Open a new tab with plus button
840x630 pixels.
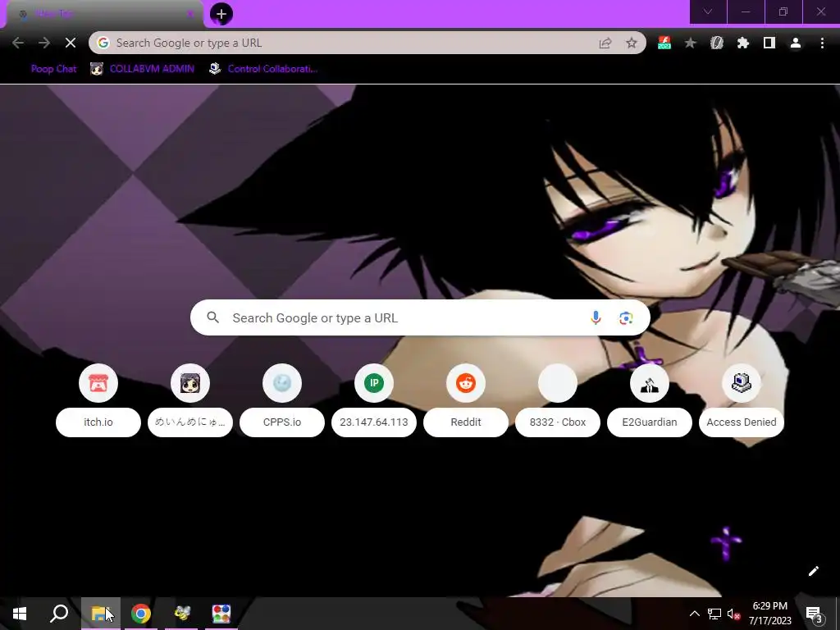221,14
